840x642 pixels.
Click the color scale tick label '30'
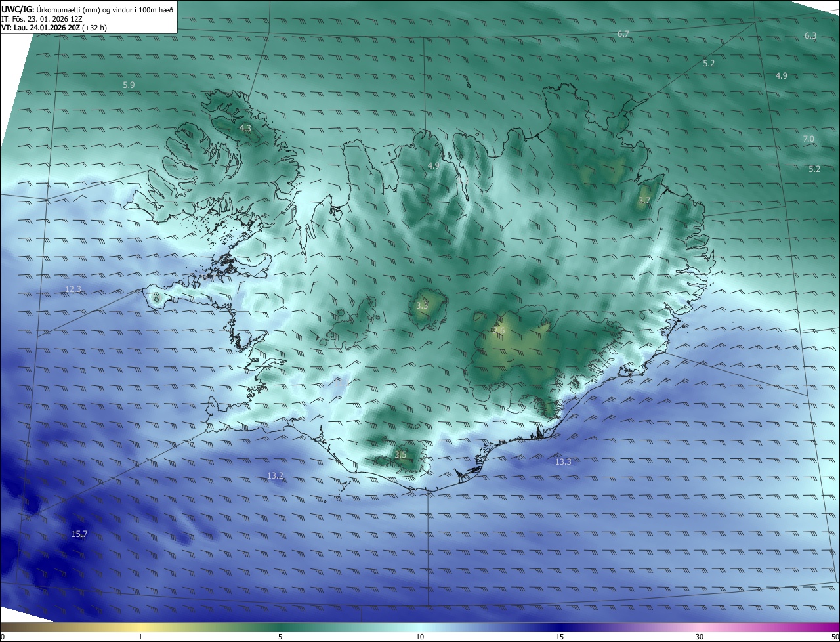click(x=700, y=637)
